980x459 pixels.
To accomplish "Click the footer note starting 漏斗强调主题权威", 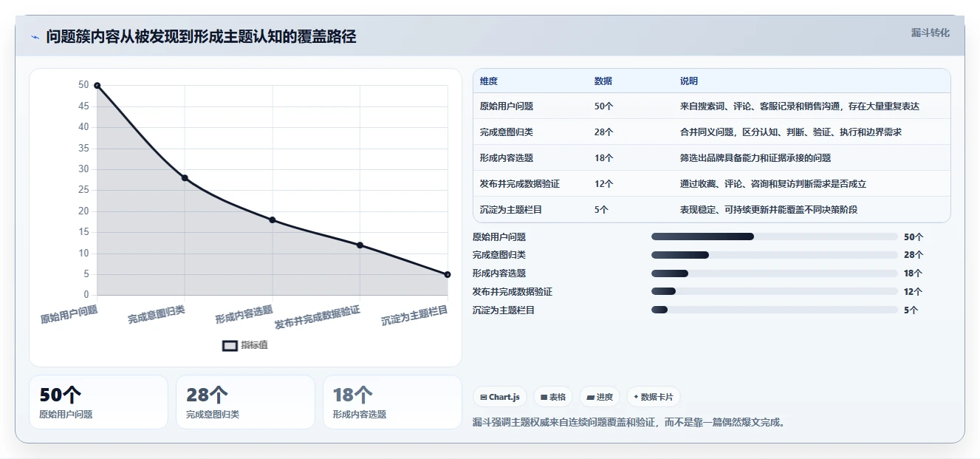I will 628,423.
